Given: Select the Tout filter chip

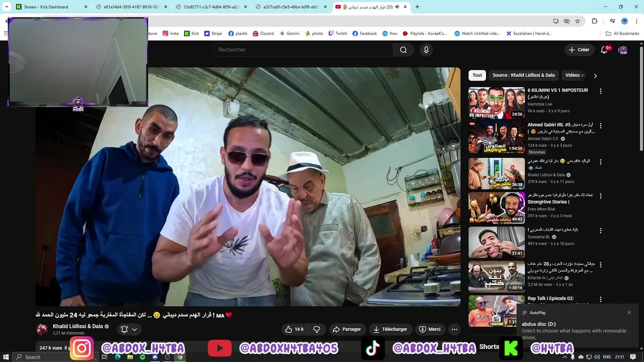Looking at the screenshot, I should (x=477, y=75).
